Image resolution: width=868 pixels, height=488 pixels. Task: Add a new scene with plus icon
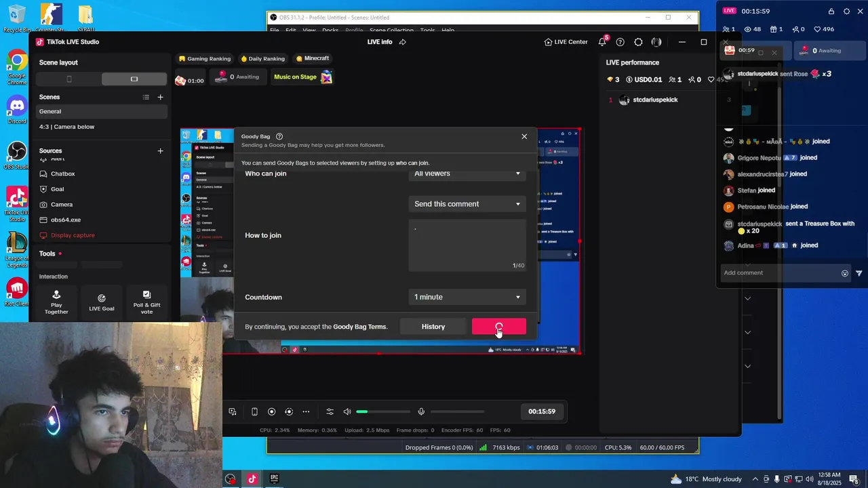pos(161,97)
